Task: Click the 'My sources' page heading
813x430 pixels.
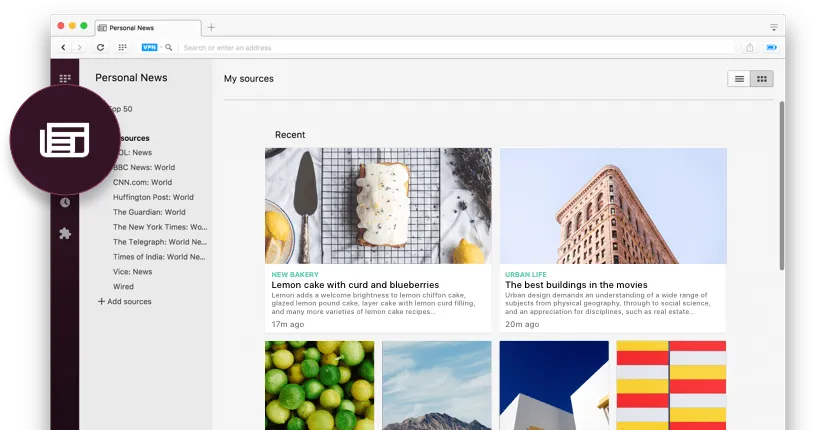Action: pos(249,79)
